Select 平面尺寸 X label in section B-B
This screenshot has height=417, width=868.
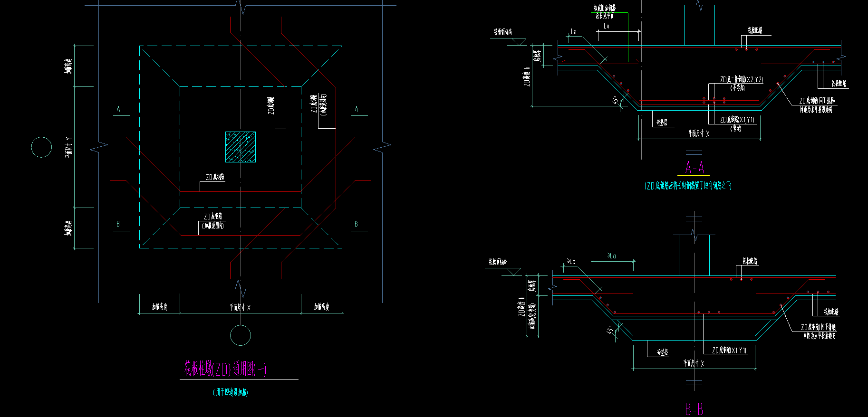pos(694,363)
